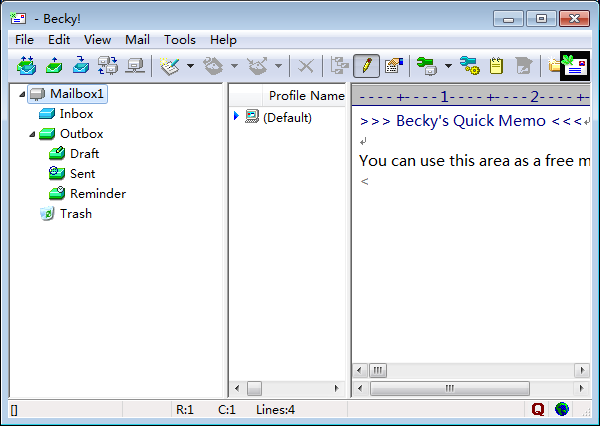600x426 pixels.
Task: Click the grayed Forward toolbar icon
Action: tap(258, 66)
